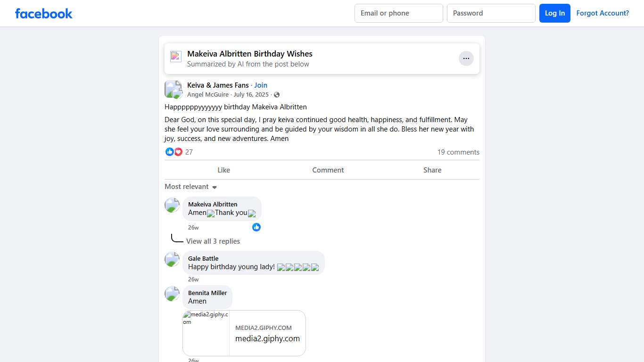Focus the Password field
The image size is (644, 362).
coord(491,13)
